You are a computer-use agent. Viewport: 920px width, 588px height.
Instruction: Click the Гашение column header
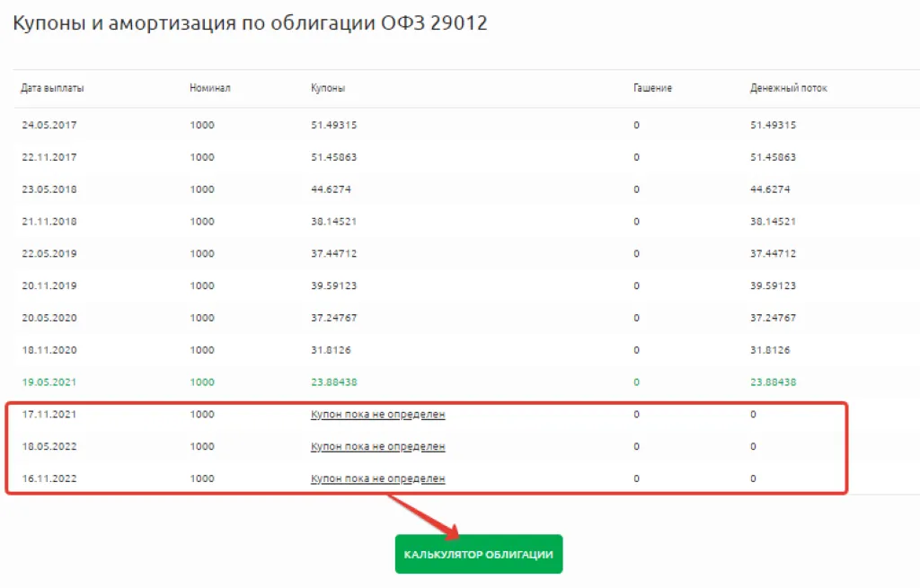click(652, 89)
